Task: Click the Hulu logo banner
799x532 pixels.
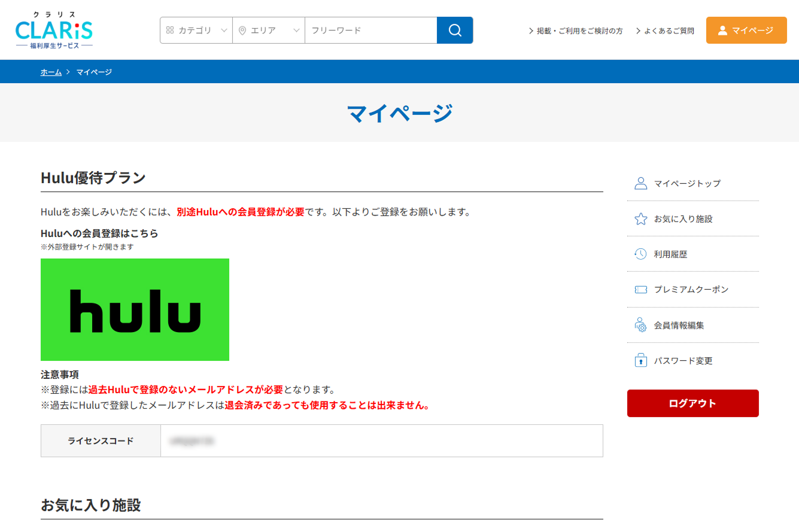Action: coord(135,309)
